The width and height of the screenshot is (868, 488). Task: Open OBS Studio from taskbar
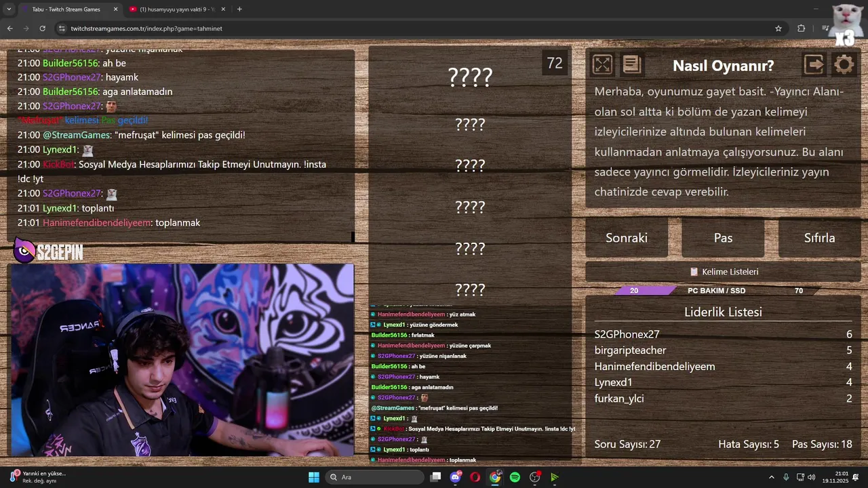(x=535, y=477)
